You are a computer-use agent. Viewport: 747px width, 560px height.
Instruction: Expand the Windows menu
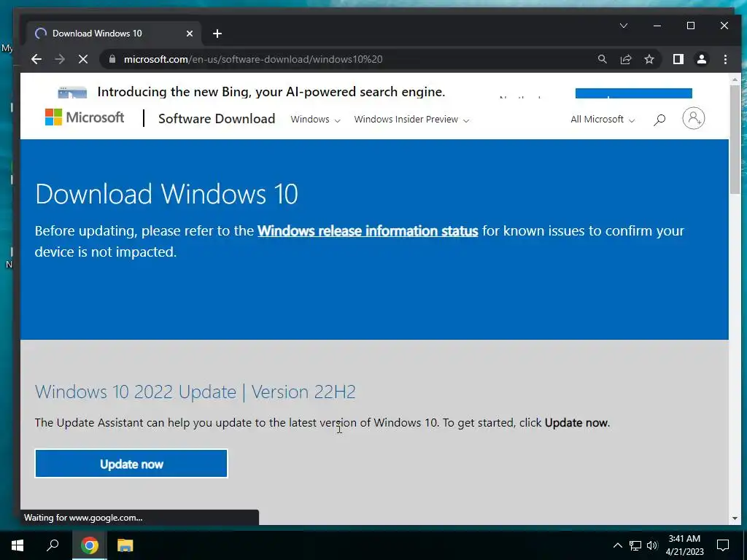click(315, 120)
